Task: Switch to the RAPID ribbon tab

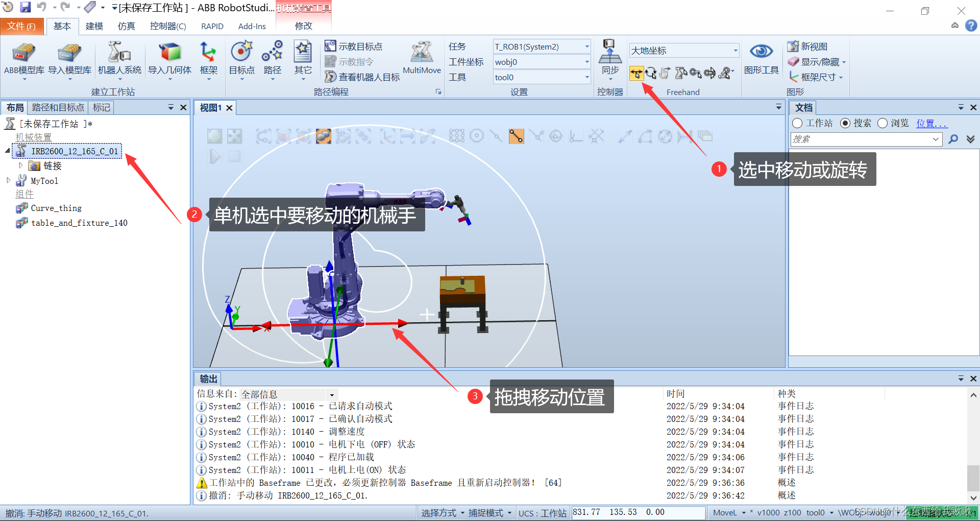Action: (212, 26)
